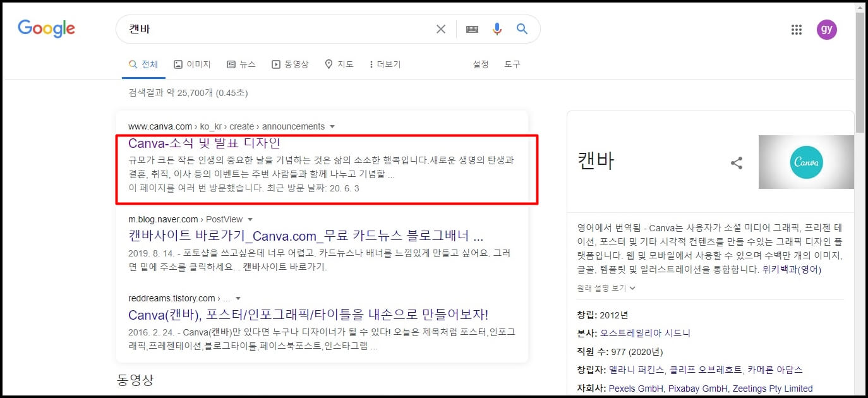Clear the search box with X icon

coord(441,29)
